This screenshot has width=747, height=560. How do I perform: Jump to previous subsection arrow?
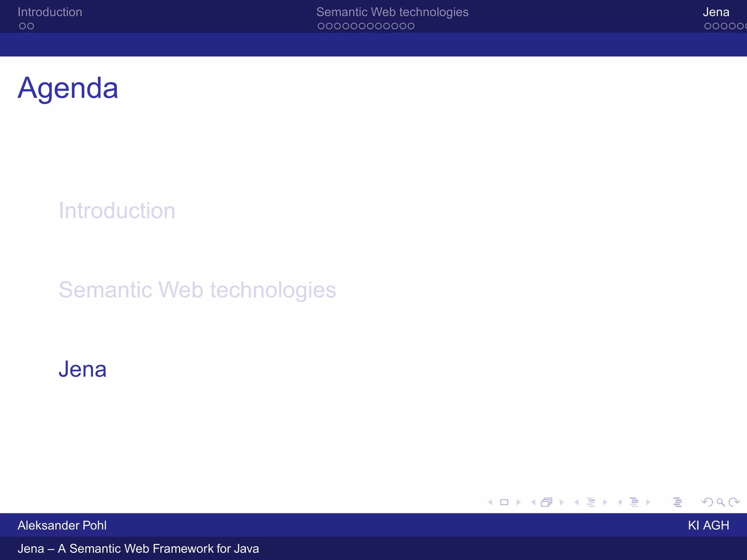click(x=577, y=502)
